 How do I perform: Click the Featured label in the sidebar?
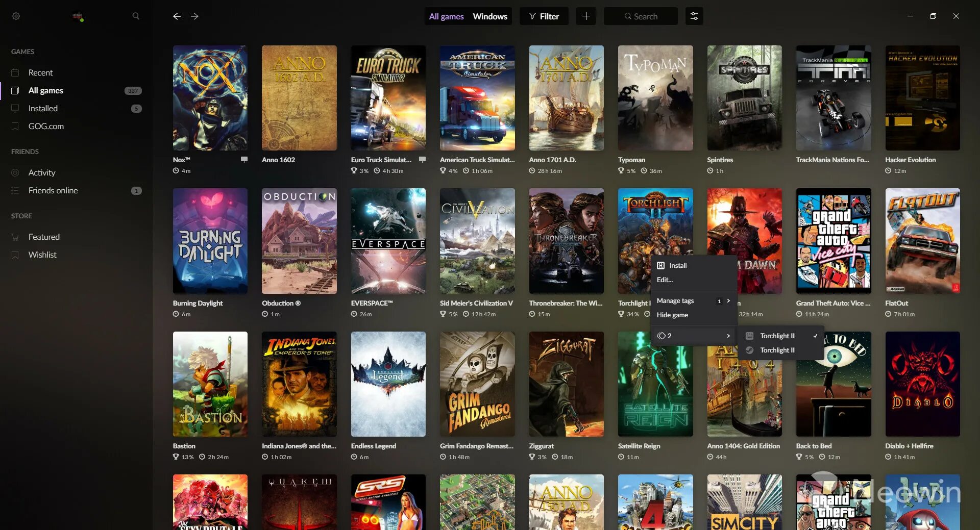(44, 237)
